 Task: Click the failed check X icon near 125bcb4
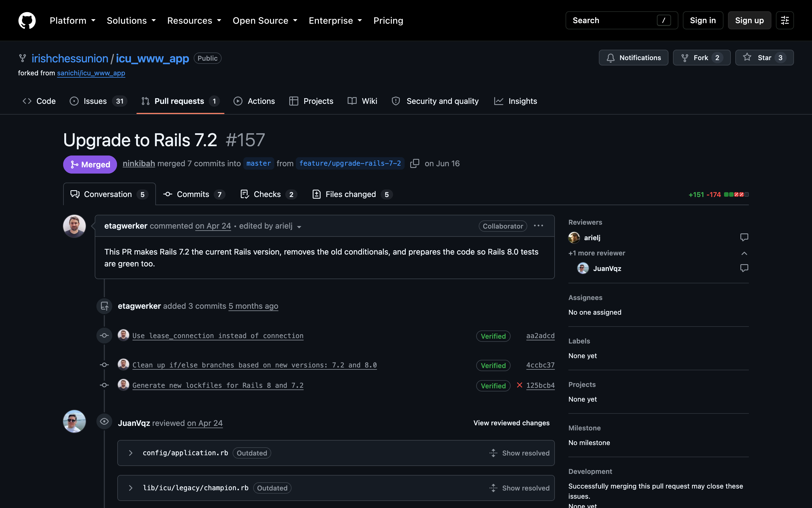519,385
